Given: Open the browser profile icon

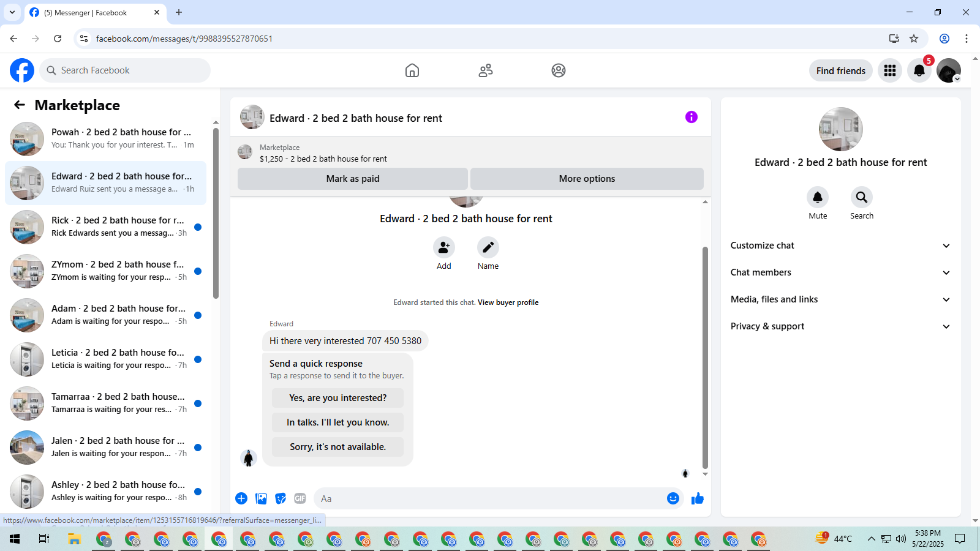Looking at the screenshot, I should [944, 39].
